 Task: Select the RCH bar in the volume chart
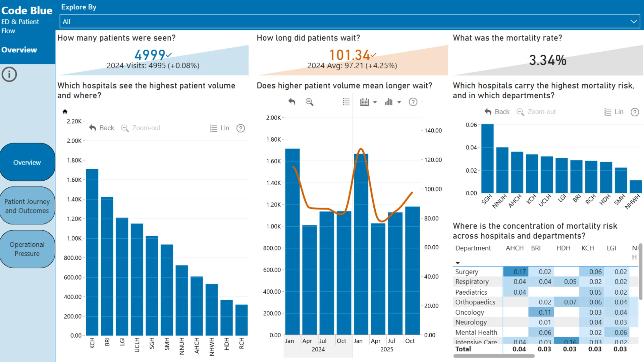coord(241,320)
